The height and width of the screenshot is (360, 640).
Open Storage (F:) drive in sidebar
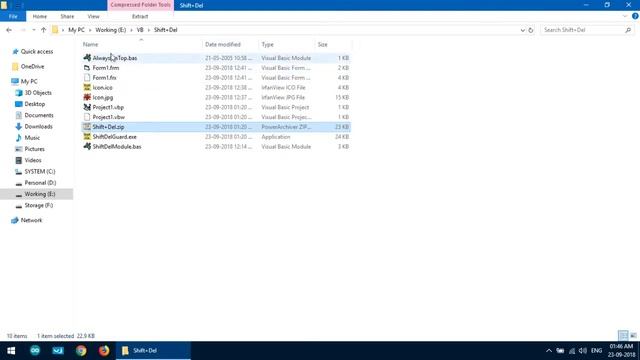[38, 205]
